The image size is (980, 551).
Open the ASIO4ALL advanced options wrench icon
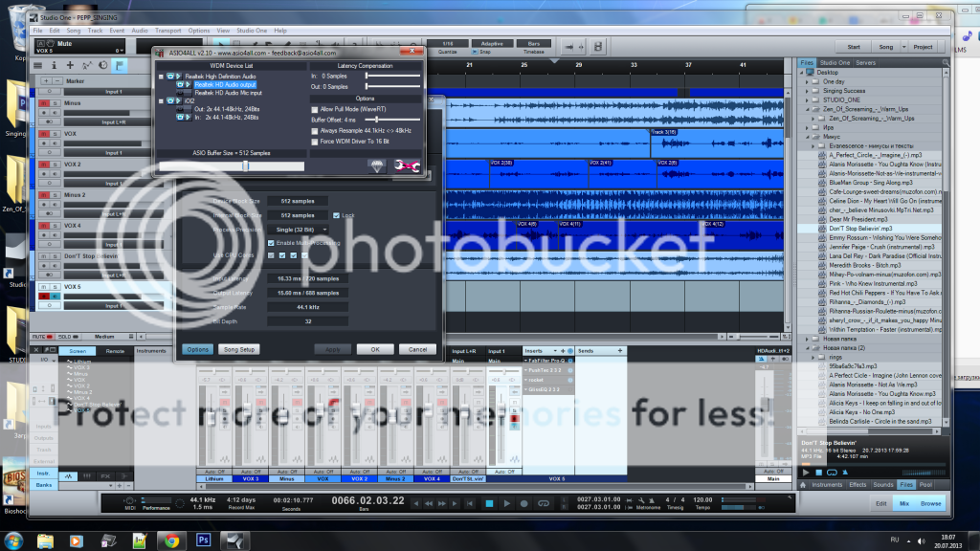(x=407, y=165)
